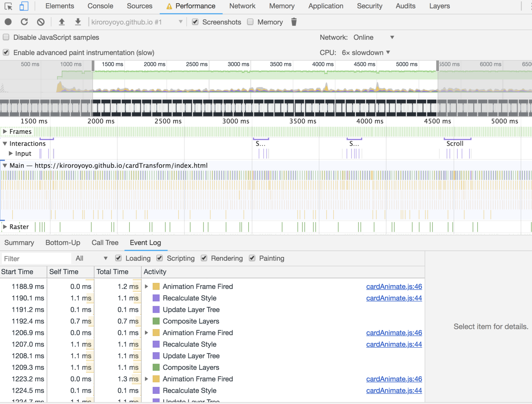Viewport: 532px width, 404px height.
Task: Show the Call Tree tab
Action: [x=105, y=243]
